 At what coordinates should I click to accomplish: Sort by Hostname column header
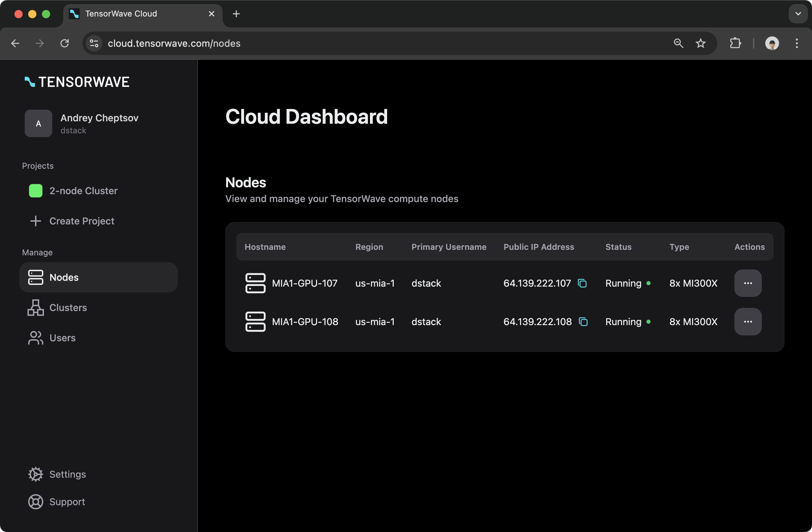pyautogui.click(x=265, y=247)
